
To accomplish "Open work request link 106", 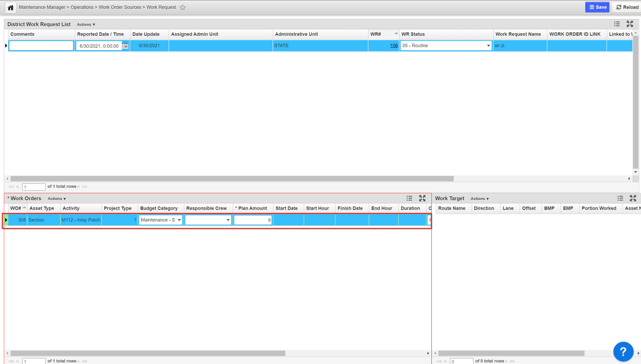I will (394, 46).
